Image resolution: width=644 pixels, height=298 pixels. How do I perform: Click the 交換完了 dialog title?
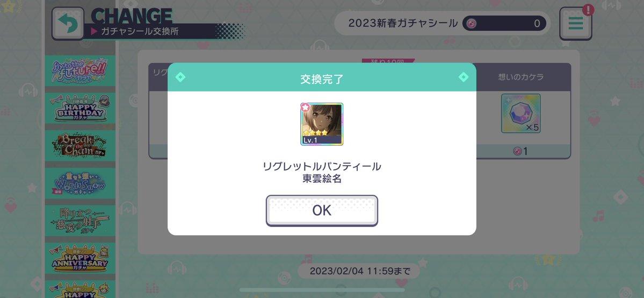pyautogui.click(x=322, y=79)
